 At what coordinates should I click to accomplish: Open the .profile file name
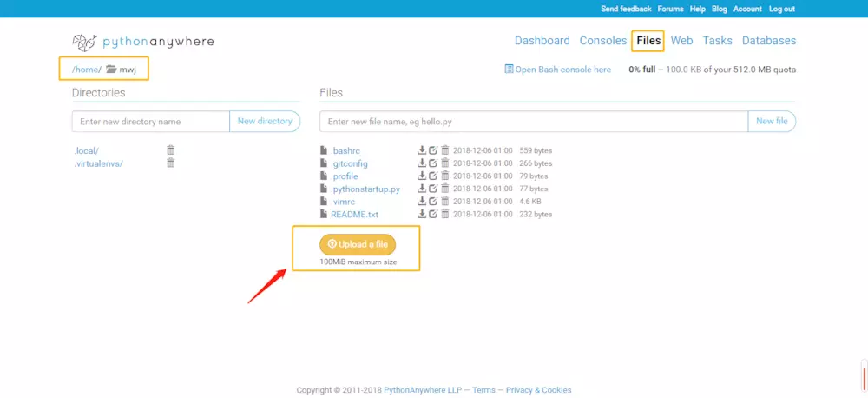click(x=345, y=176)
